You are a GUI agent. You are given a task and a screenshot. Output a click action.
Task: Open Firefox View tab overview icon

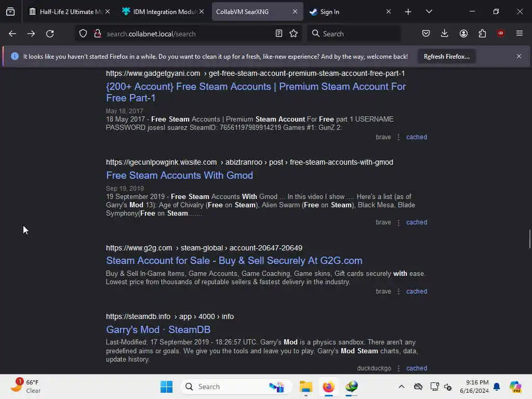[x=10, y=11]
